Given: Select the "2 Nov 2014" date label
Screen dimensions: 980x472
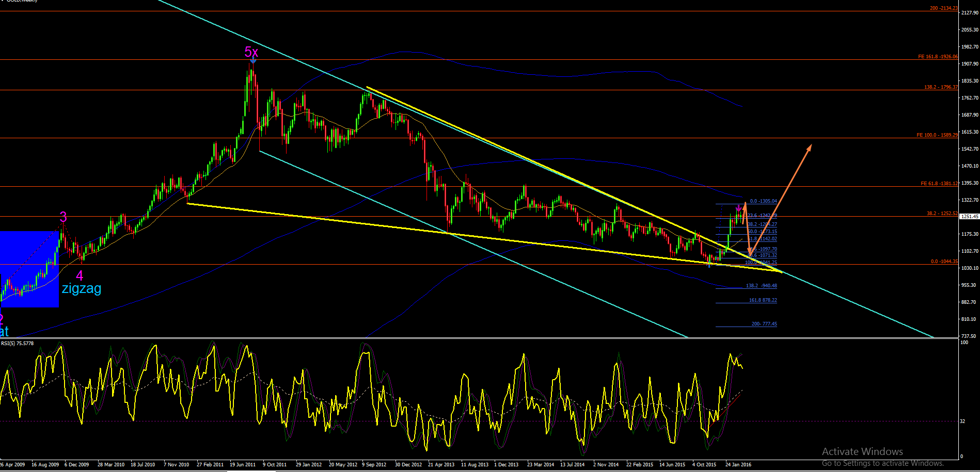Looking at the screenshot, I should (606, 465).
